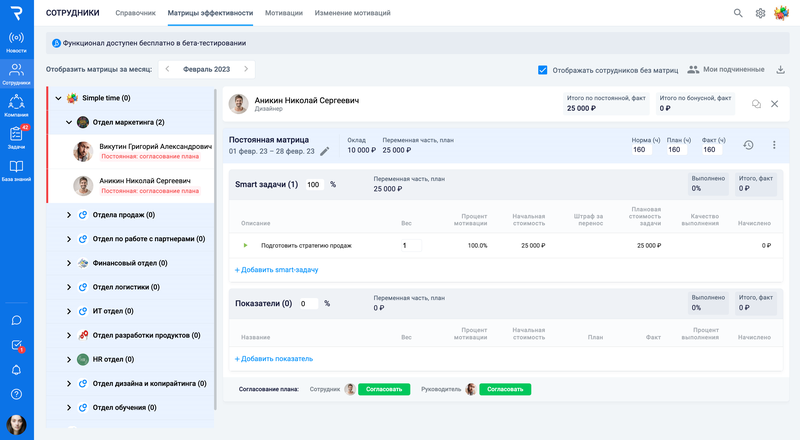This screenshot has height=440, width=800.
Task: Click Согласовать button for Руководитель
Action: (504, 389)
